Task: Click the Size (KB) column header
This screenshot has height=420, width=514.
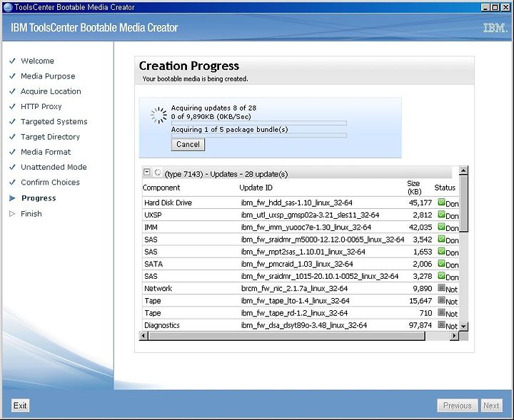Action: 414,188
